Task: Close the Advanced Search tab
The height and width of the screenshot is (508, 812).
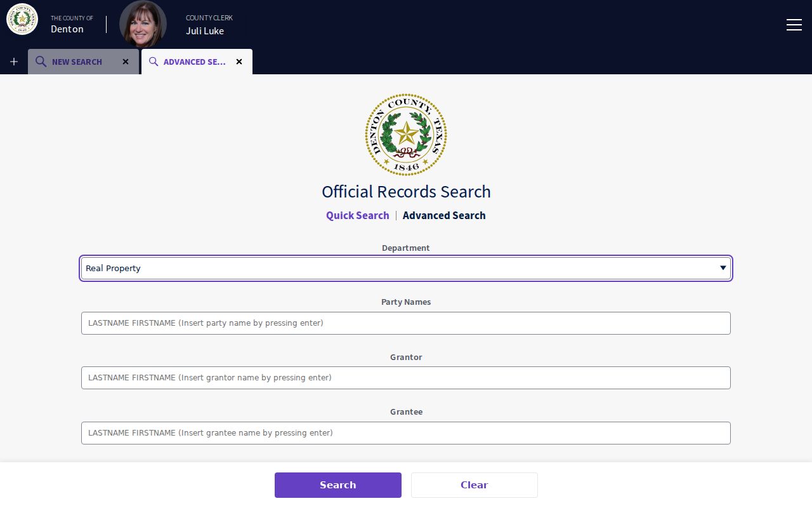Action: (x=239, y=62)
